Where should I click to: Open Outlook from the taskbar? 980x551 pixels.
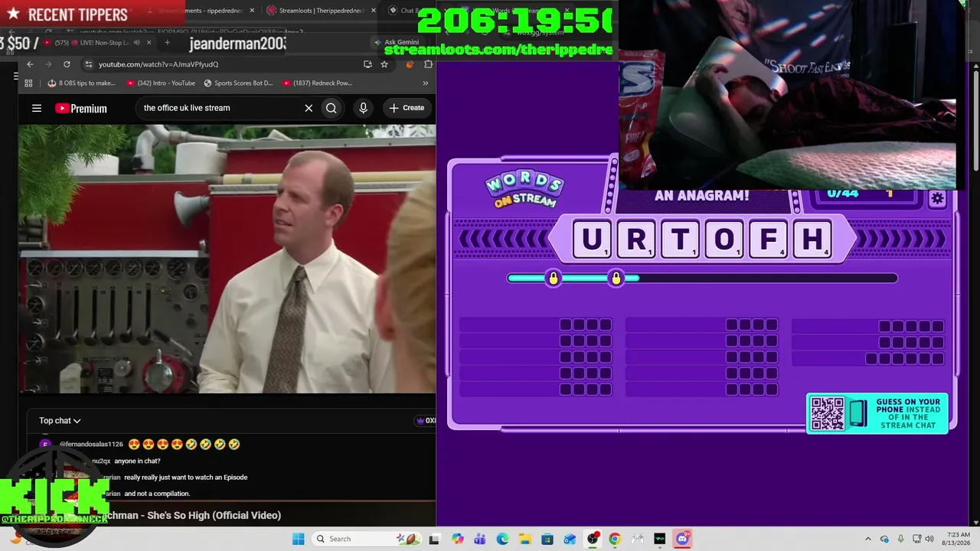coord(570,539)
